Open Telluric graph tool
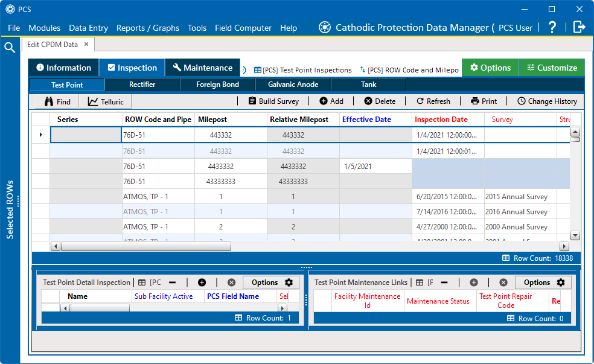 pos(105,101)
